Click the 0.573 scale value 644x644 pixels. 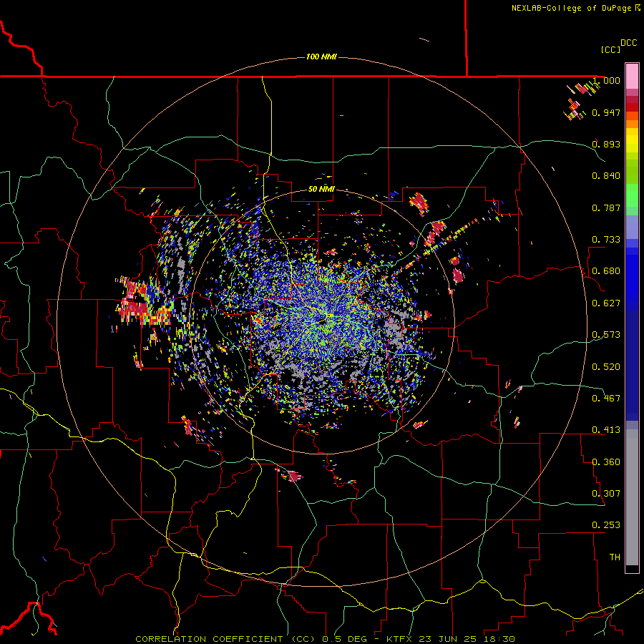coord(606,335)
